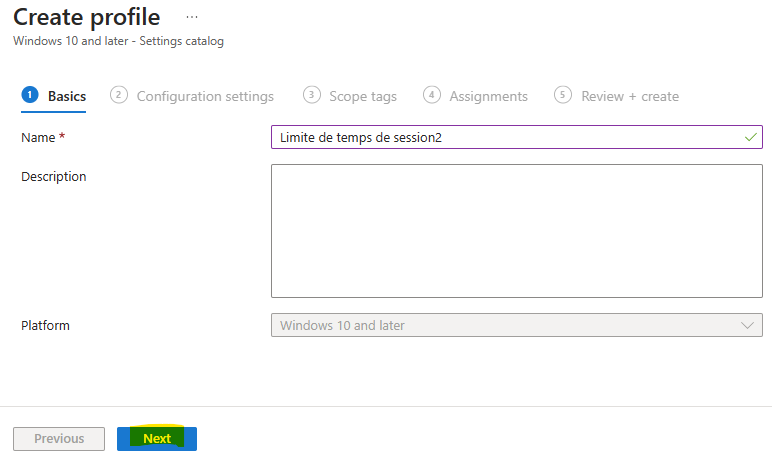Click the blue Next button
The width and height of the screenshot is (772, 457).
(x=157, y=438)
